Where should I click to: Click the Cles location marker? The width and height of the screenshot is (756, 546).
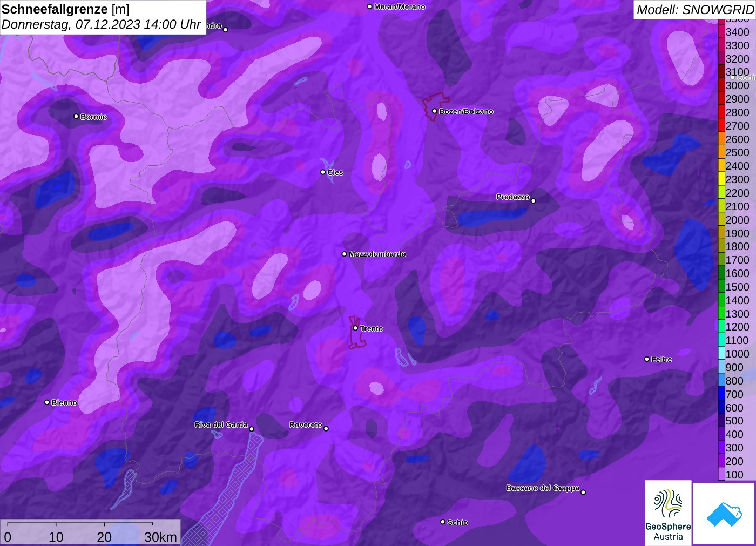[x=323, y=172]
